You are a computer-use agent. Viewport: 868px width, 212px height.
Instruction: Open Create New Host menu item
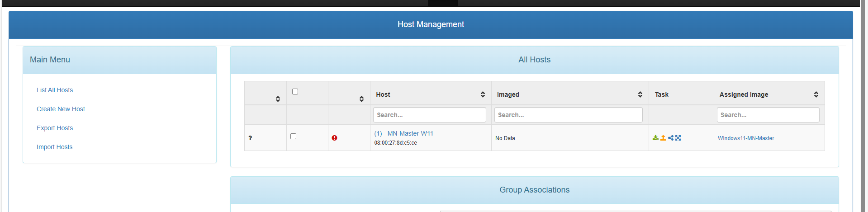[61, 109]
